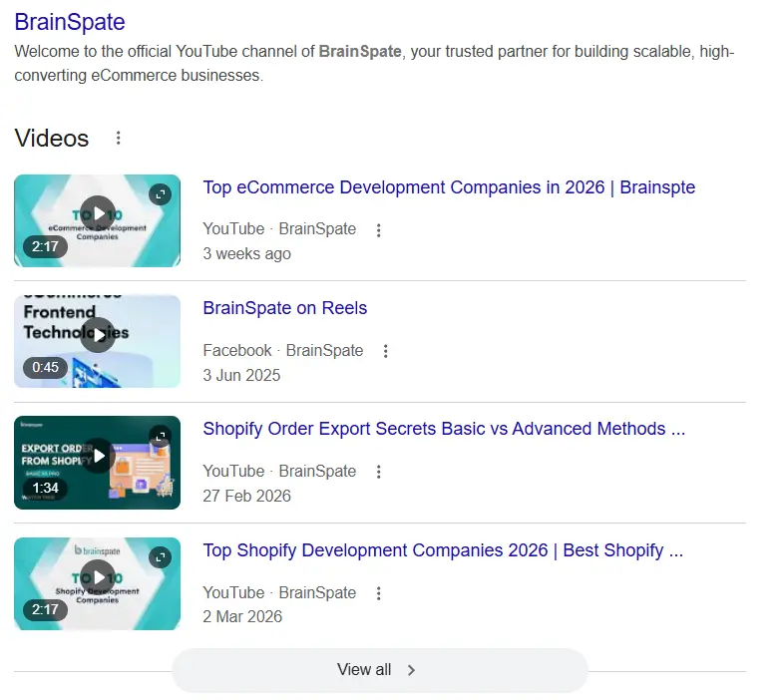The width and height of the screenshot is (783, 700).
Task: Open the Videos section three-dot menu
Action: click(119, 138)
